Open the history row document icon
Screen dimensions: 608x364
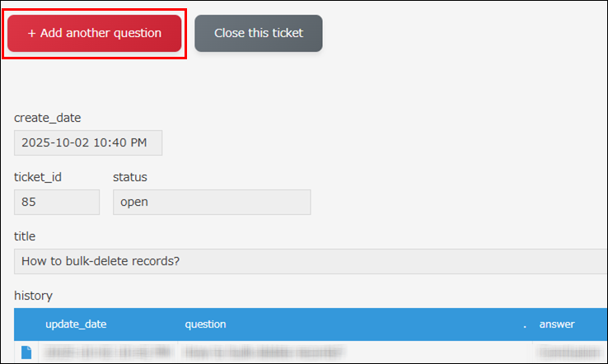click(26, 352)
